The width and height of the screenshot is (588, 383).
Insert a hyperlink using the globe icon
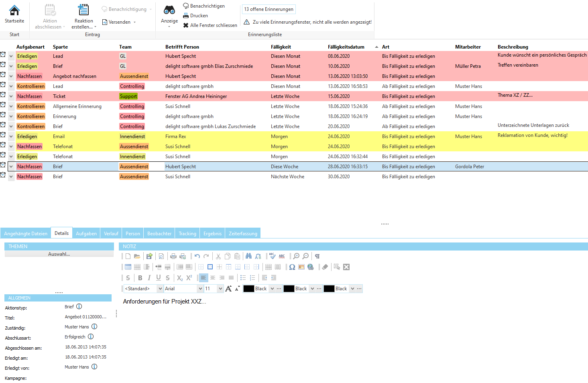tap(310, 267)
